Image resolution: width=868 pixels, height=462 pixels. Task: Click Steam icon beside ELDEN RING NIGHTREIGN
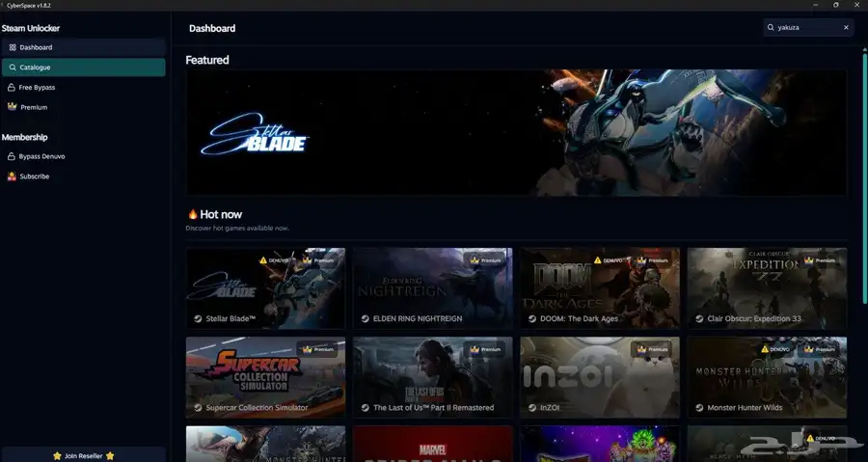pyautogui.click(x=365, y=318)
